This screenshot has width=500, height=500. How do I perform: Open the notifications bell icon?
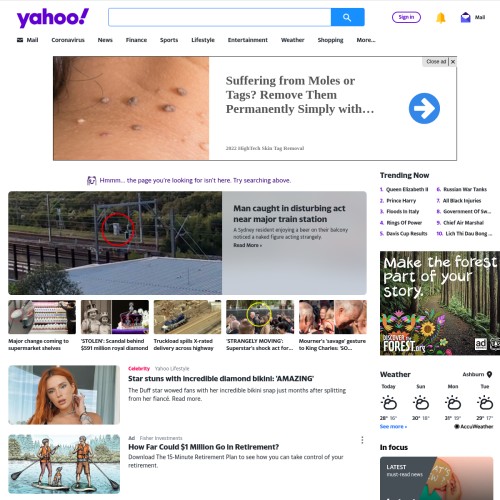pyautogui.click(x=441, y=17)
